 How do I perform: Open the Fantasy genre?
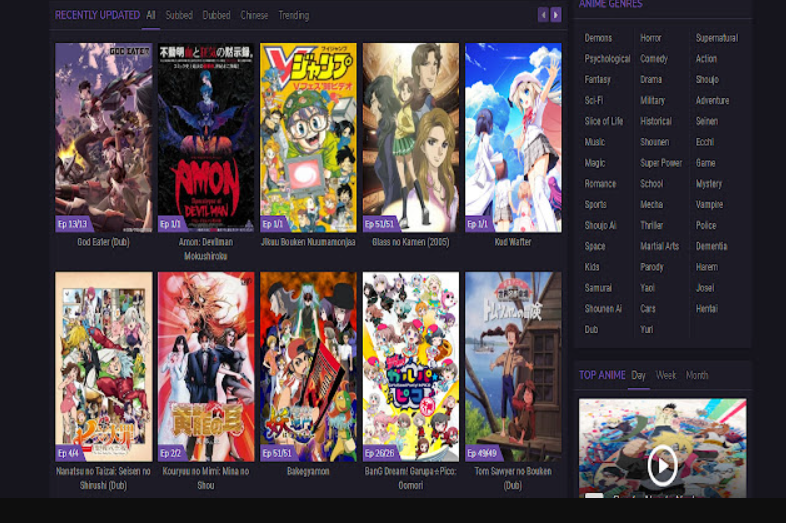[598, 80]
